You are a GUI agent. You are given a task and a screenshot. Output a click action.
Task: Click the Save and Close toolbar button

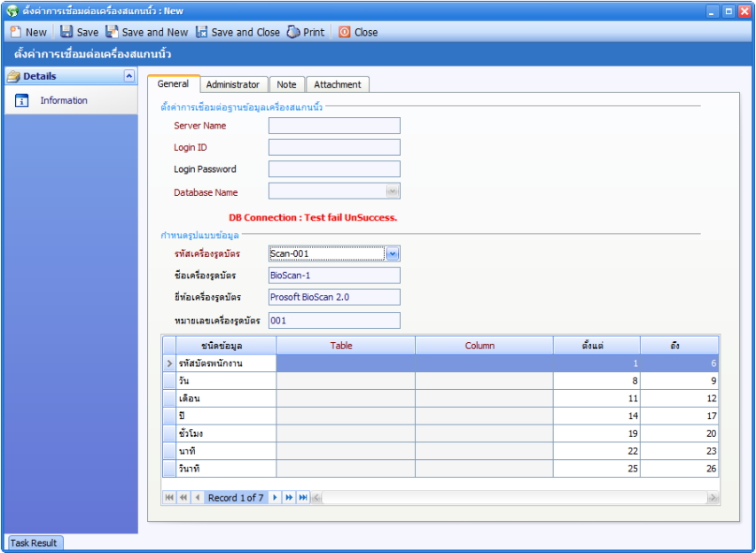238,32
